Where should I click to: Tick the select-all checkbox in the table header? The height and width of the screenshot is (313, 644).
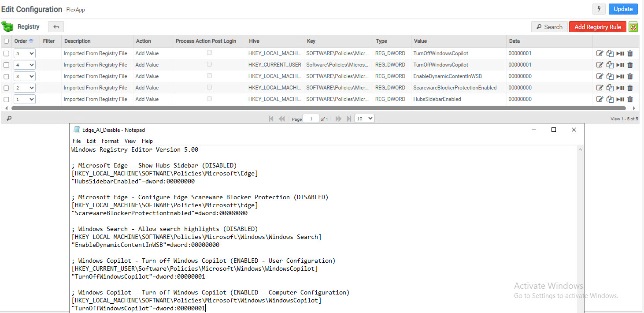pos(6,41)
